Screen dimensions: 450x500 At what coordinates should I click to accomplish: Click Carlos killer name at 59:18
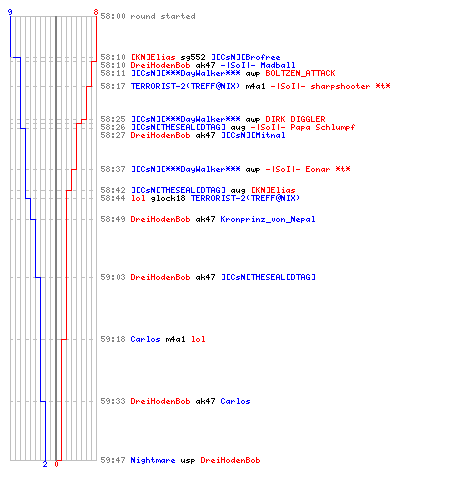145,339
